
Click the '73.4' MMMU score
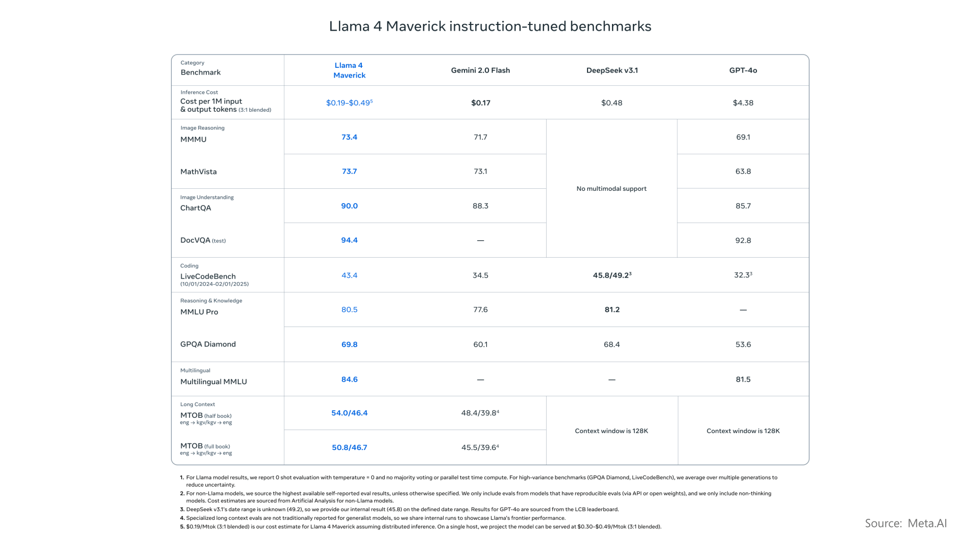pyautogui.click(x=349, y=137)
